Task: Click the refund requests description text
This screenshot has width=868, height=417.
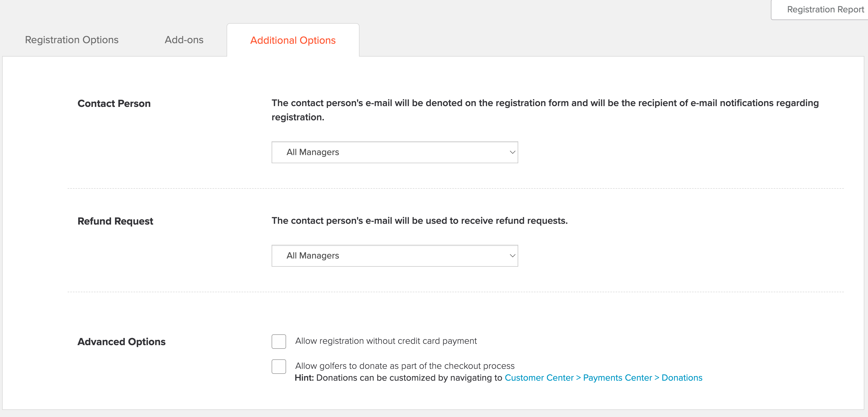Action: pyautogui.click(x=420, y=220)
